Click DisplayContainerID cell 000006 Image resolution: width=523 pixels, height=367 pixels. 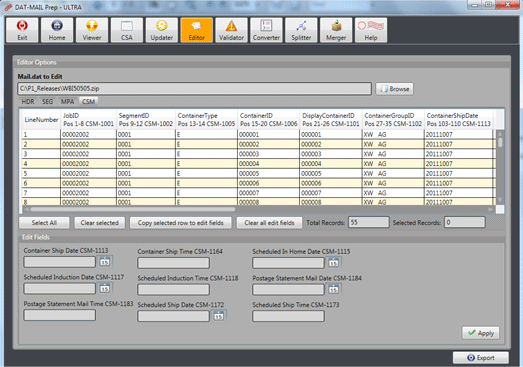click(331, 183)
